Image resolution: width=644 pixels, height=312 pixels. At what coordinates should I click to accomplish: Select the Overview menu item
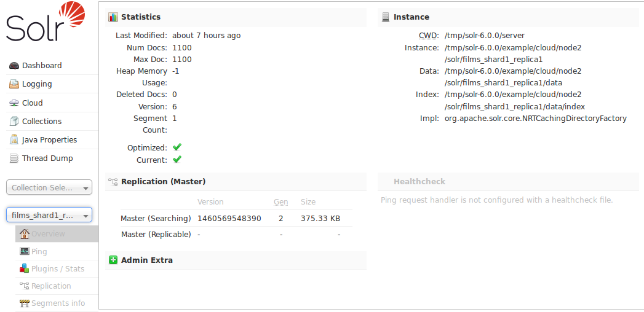(x=48, y=234)
